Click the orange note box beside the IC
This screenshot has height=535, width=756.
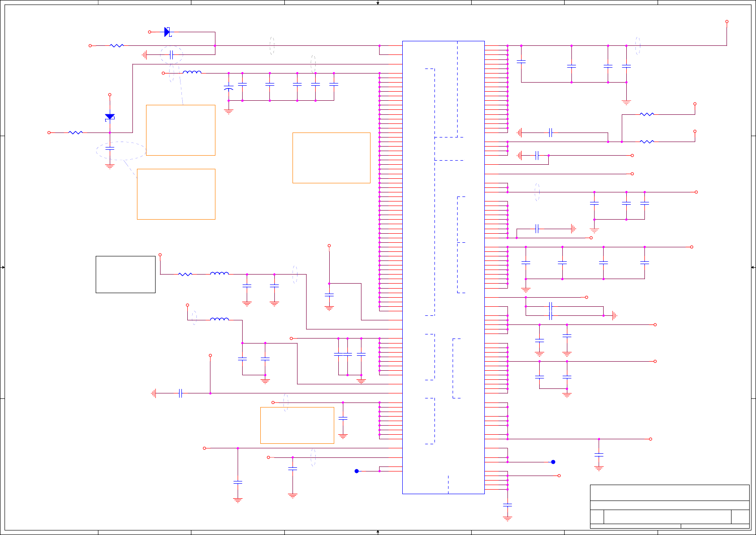332,158
